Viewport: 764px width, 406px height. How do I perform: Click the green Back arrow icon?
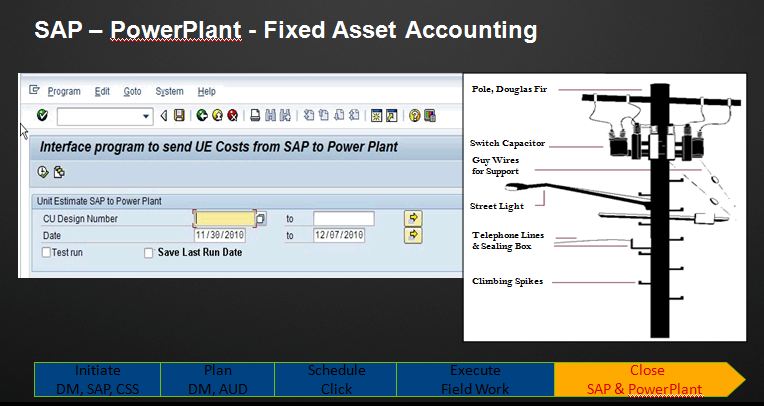point(202,116)
